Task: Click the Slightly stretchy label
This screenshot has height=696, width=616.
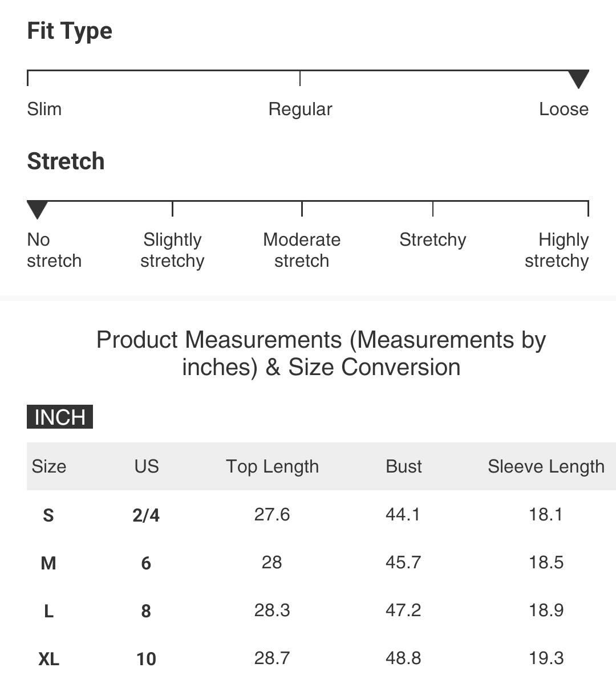Action: pyautogui.click(x=172, y=250)
